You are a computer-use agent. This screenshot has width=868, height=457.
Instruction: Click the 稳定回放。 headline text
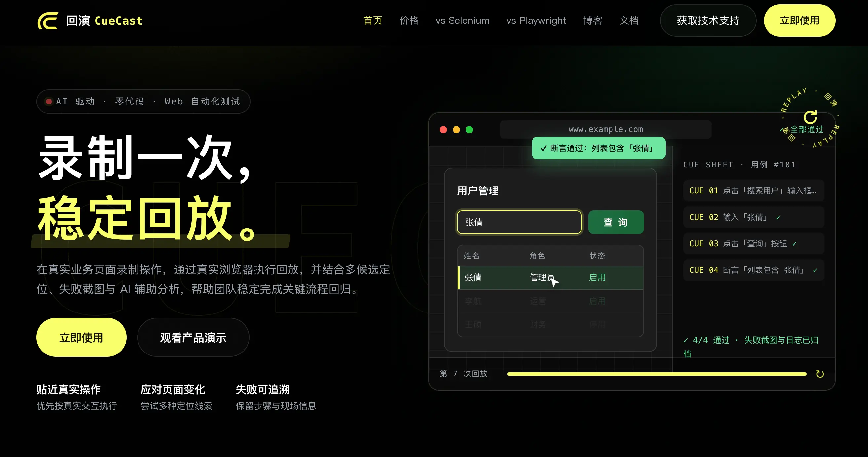147,218
